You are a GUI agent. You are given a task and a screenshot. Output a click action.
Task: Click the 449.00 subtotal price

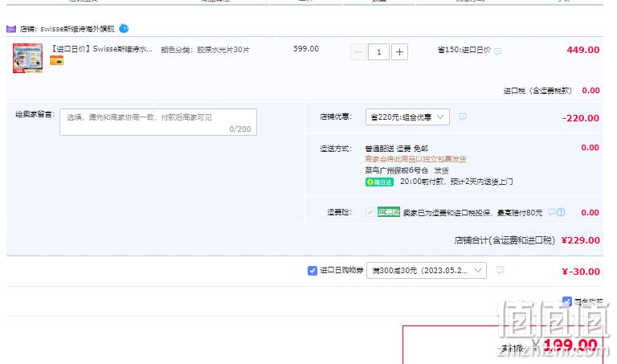pyautogui.click(x=582, y=50)
